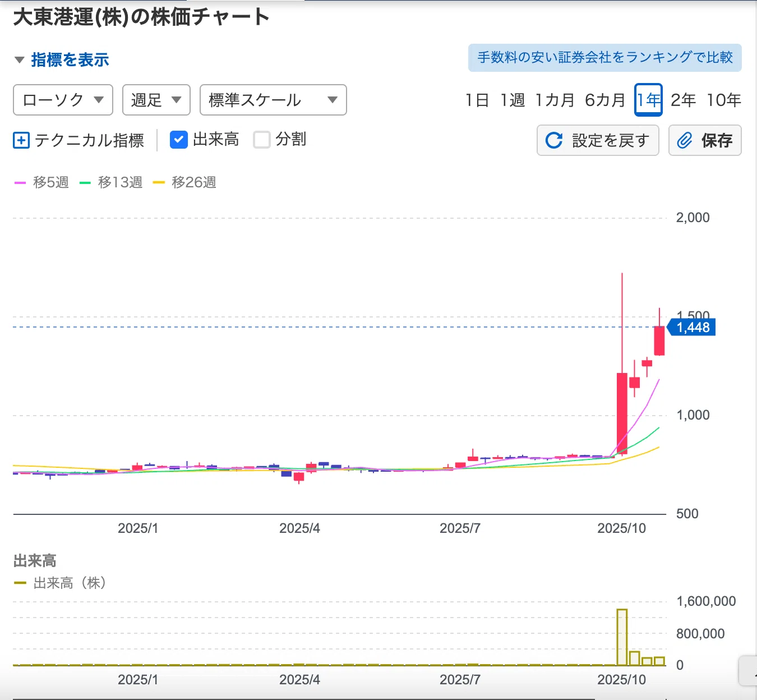
Task: Open the 週足 interval dropdown
Action: [x=156, y=100]
